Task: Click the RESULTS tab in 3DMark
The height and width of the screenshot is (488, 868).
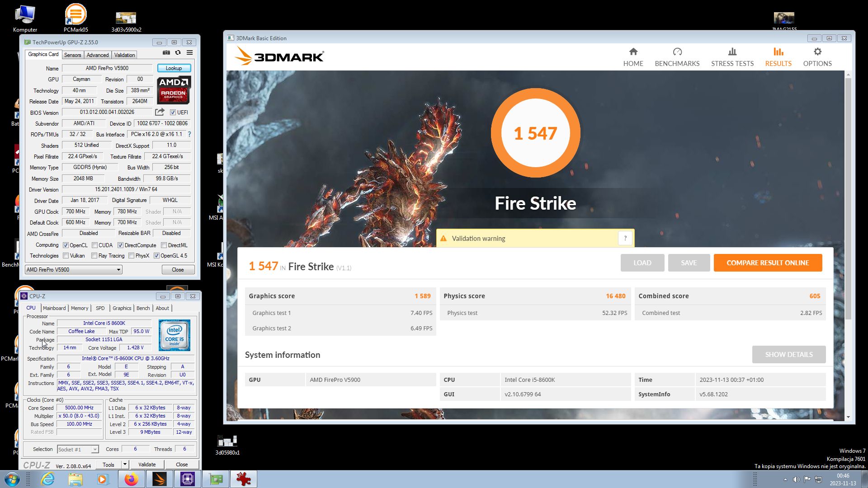Action: click(778, 57)
